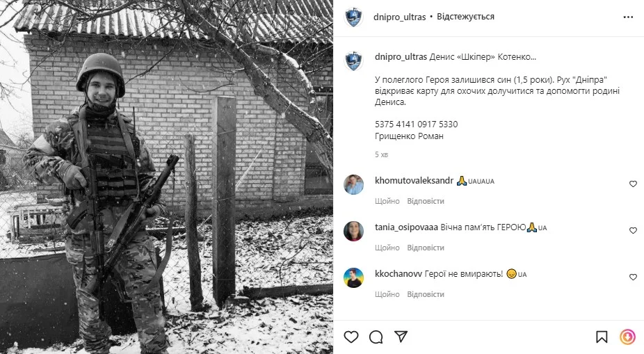Like the post with heart icon
The image size is (644, 354).
pyautogui.click(x=351, y=337)
